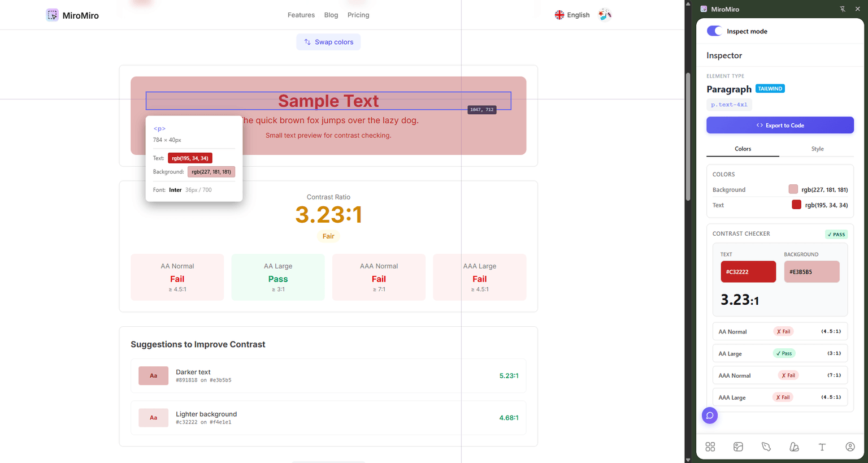Open the English language selector
Image resolution: width=868 pixels, height=463 pixels.
click(572, 15)
